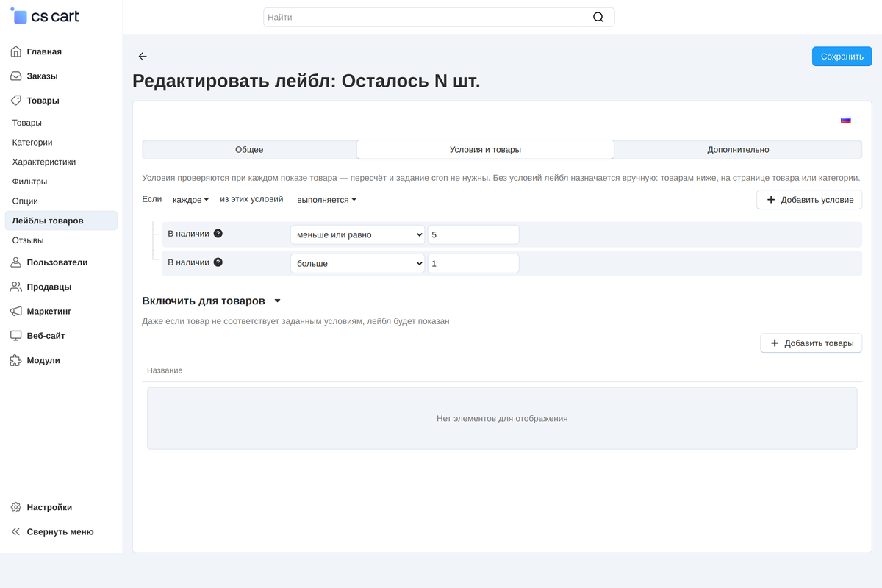
Task: Click the 'из этих условий' text
Action: point(251,199)
